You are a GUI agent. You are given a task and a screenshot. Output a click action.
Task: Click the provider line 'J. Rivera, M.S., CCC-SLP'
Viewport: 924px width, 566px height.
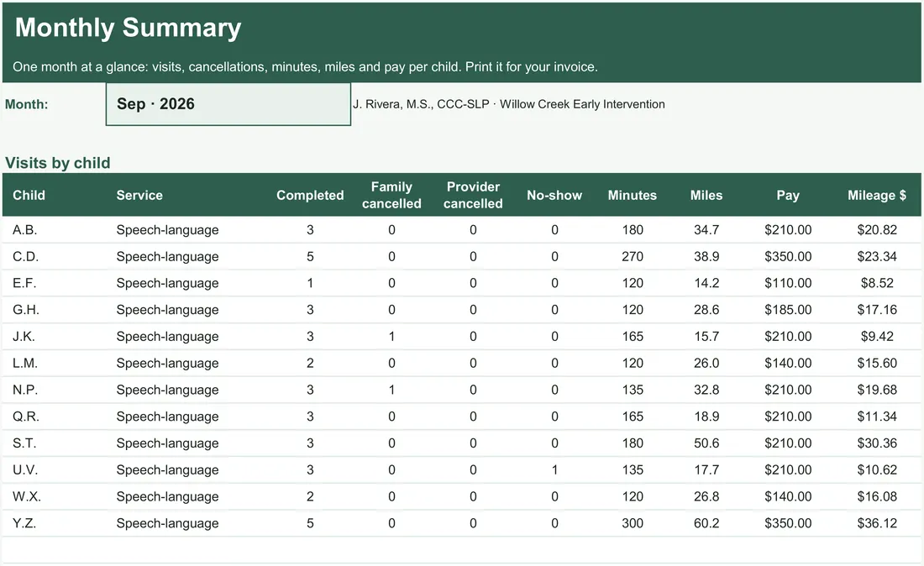point(421,104)
